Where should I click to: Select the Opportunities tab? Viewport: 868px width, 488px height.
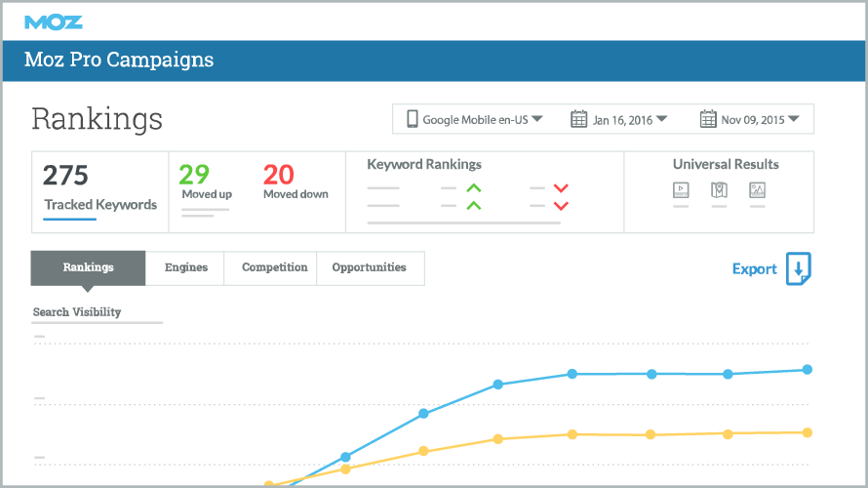click(370, 267)
